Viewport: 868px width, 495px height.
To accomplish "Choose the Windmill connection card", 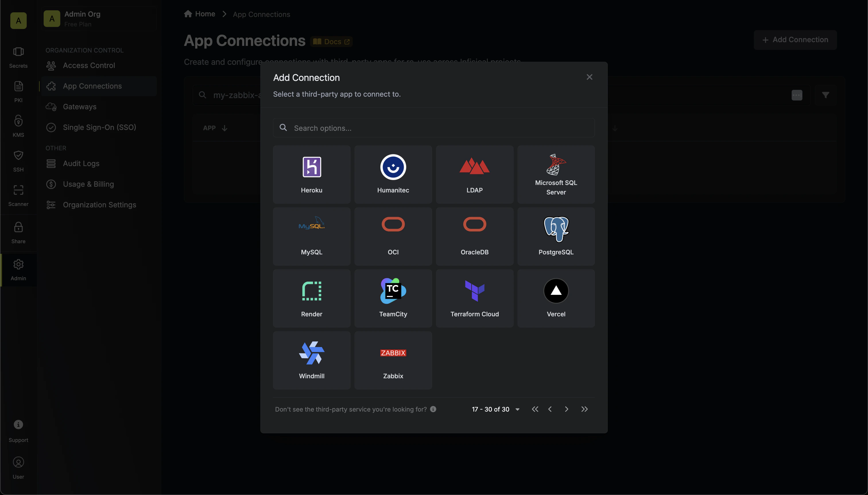I will coord(311,360).
